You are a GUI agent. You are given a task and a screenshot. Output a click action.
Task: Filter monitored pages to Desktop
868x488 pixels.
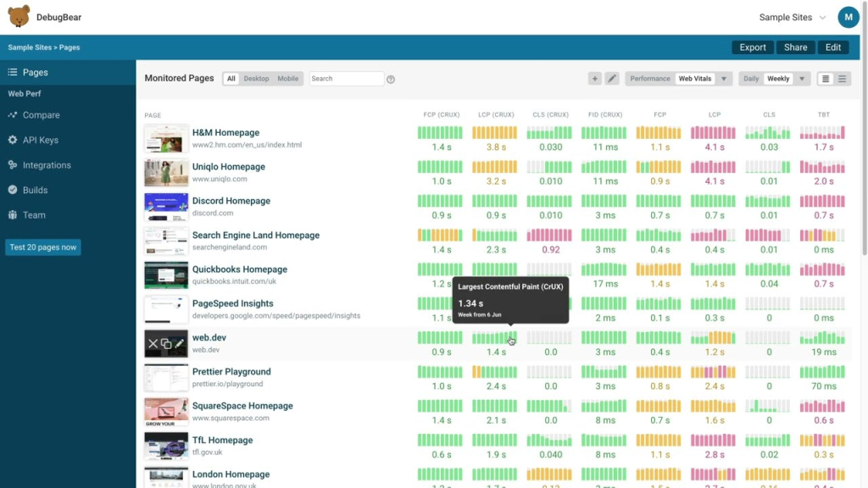(x=256, y=79)
